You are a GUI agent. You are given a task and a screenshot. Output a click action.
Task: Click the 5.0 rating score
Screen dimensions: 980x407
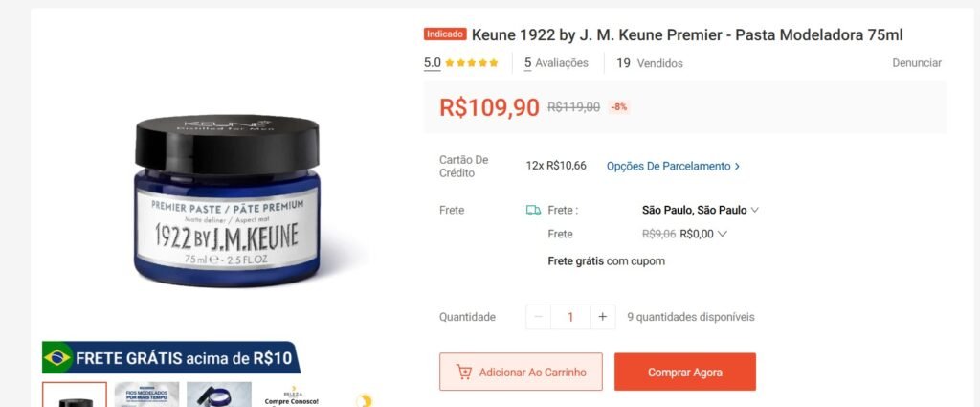(x=432, y=63)
